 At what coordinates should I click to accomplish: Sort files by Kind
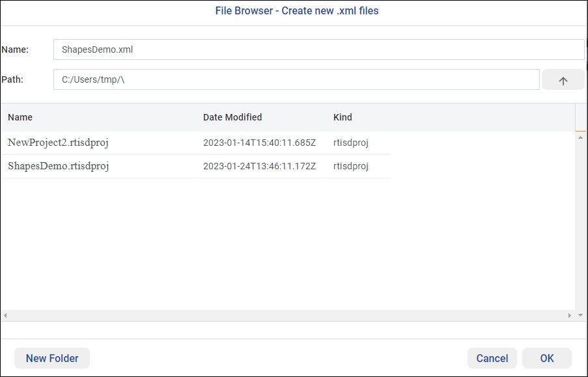click(342, 117)
